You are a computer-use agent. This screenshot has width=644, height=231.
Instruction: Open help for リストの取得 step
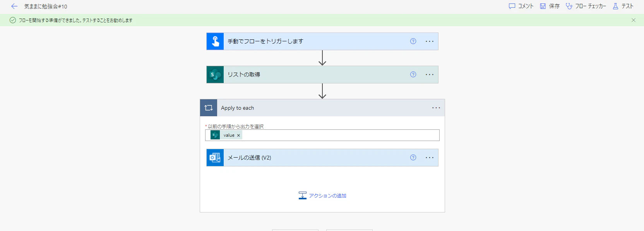(413, 75)
